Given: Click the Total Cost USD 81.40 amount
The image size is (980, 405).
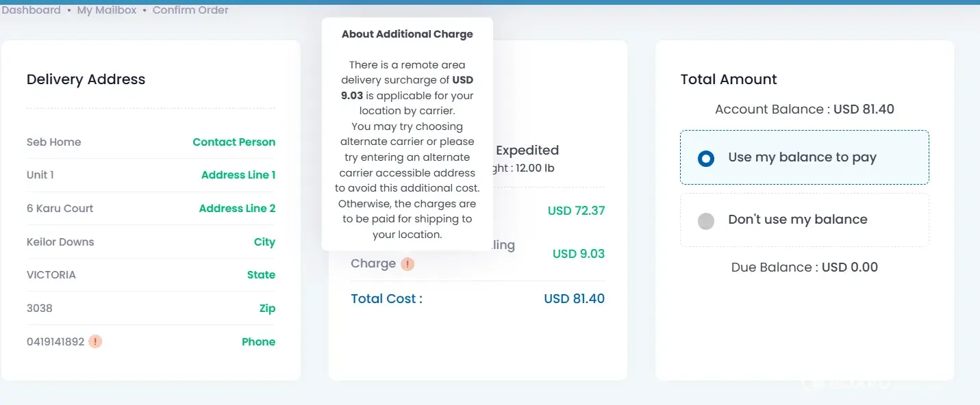Looking at the screenshot, I should coord(574,299).
